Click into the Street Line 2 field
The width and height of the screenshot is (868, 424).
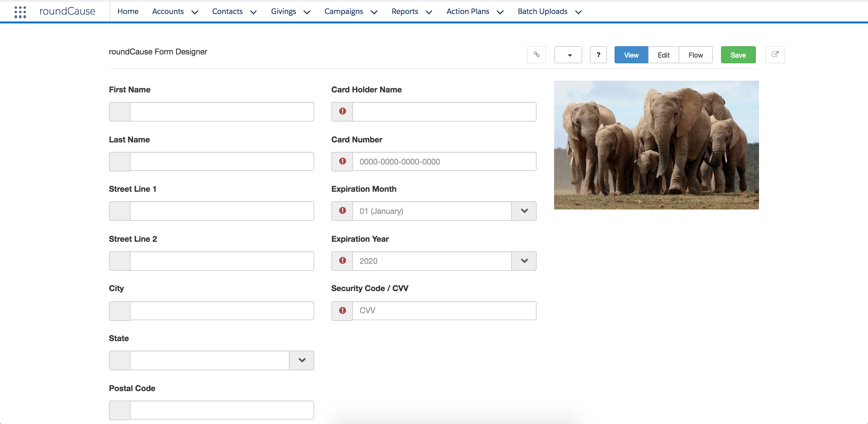coord(222,261)
